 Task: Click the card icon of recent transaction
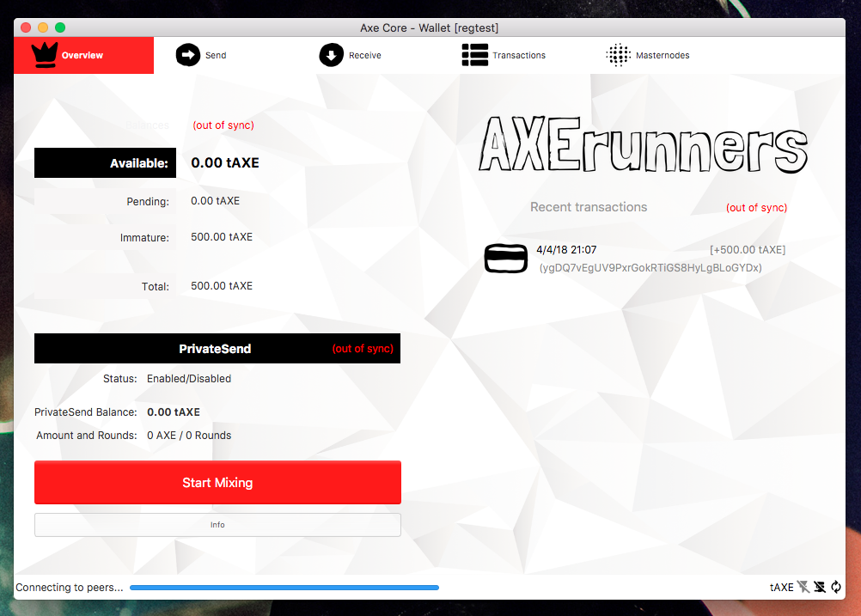506,259
